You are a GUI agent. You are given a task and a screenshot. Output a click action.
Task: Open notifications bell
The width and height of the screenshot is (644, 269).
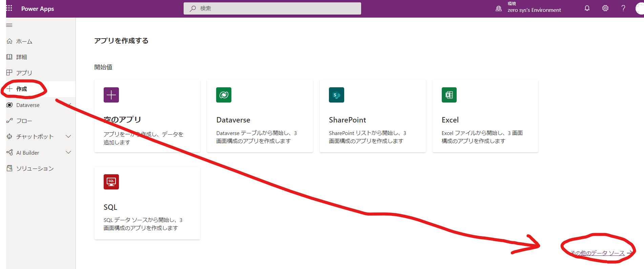pyautogui.click(x=587, y=8)
